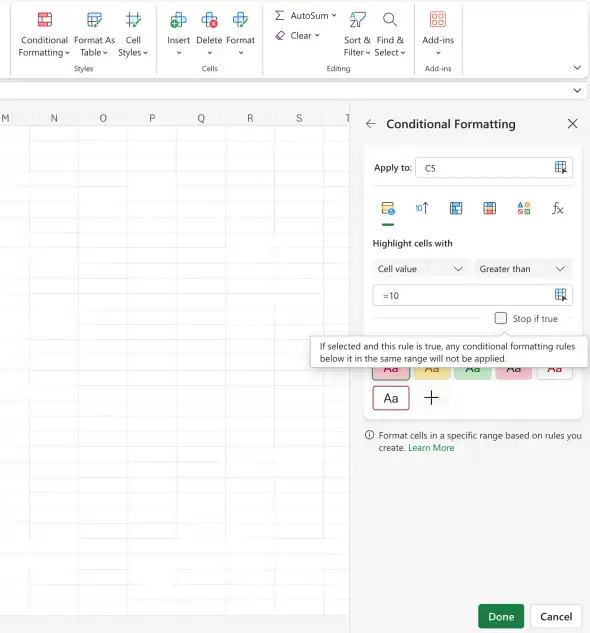Open the Greater than dropdown
This screenshot has width=590, height=633.
point(523,269)
